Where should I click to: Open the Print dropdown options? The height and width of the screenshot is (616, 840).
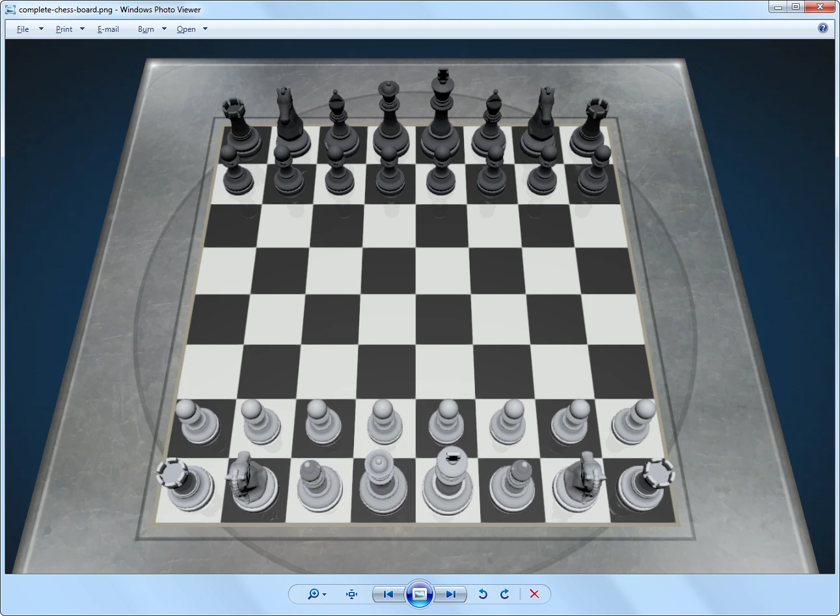(x=82, y=29)
